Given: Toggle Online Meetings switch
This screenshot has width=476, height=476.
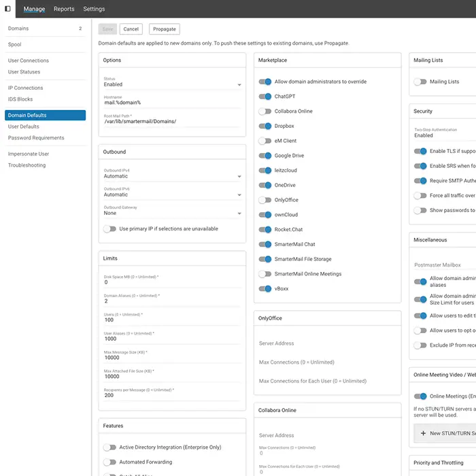Looking at the screenshot, I should coord(420,396).
